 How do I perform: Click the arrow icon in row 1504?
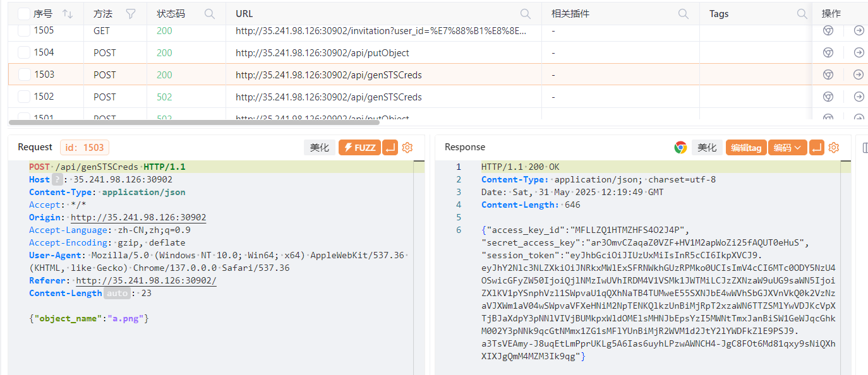tap(858, 53)
